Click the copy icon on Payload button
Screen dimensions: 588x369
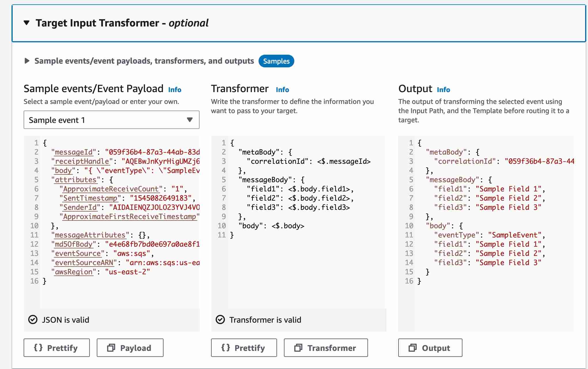[111, 348]
